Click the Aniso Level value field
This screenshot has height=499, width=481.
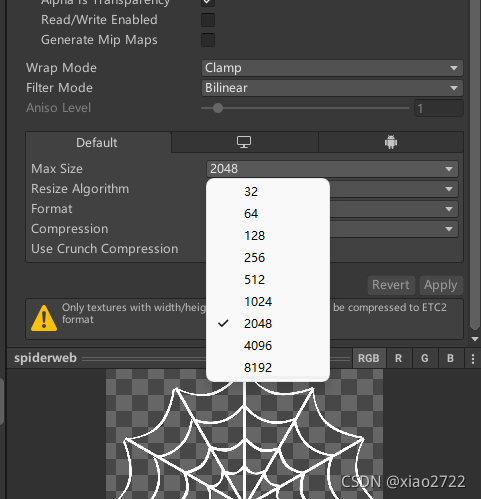439,108
